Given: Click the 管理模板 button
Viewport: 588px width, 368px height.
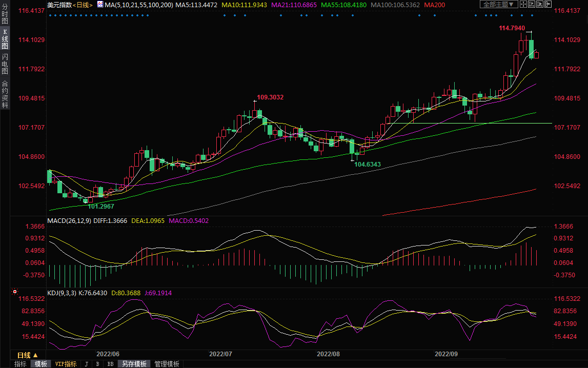Looking at the screenshot, I should point(167,364).
